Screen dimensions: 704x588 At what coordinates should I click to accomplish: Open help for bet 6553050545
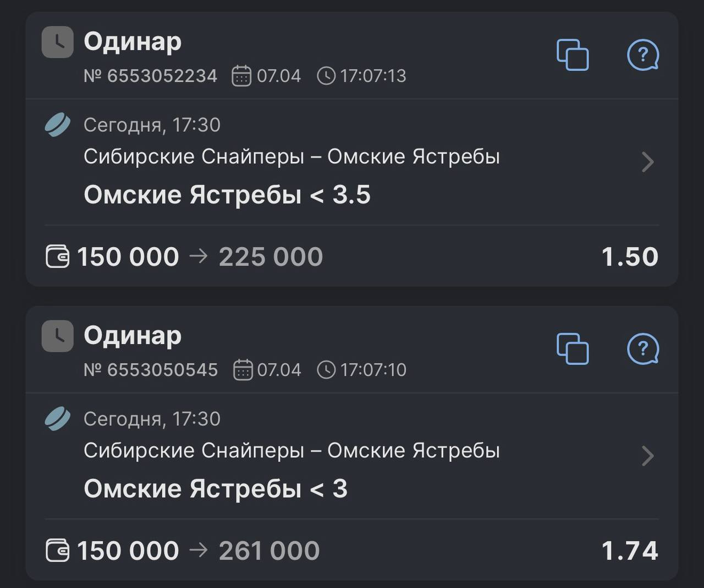642,348
